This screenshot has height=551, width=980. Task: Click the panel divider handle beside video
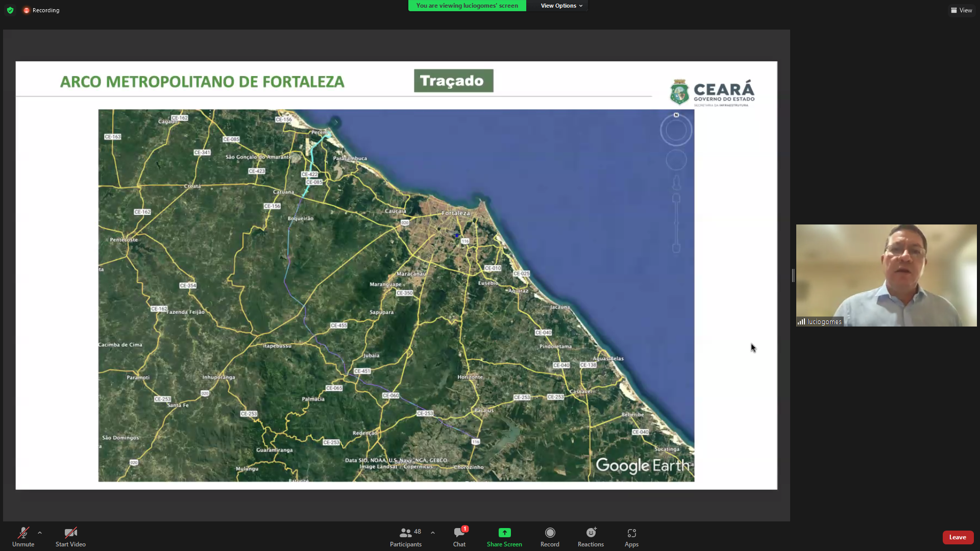(793, 275)
